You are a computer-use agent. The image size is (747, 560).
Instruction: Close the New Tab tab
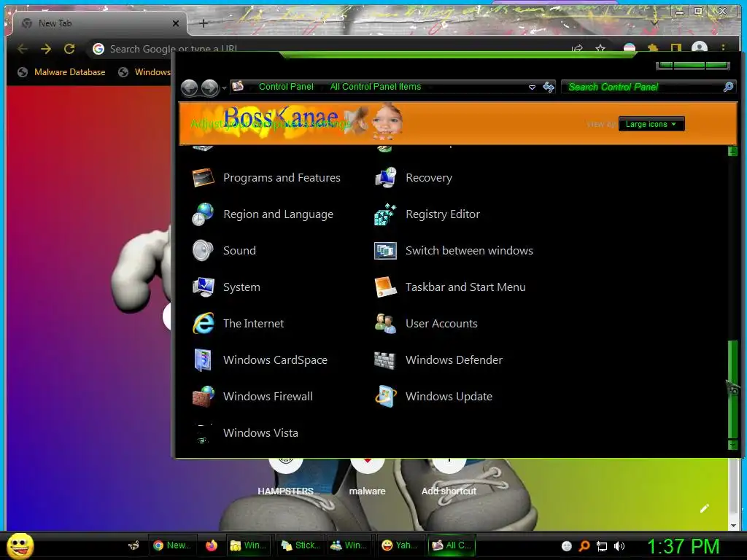click(x=176, y=23)
